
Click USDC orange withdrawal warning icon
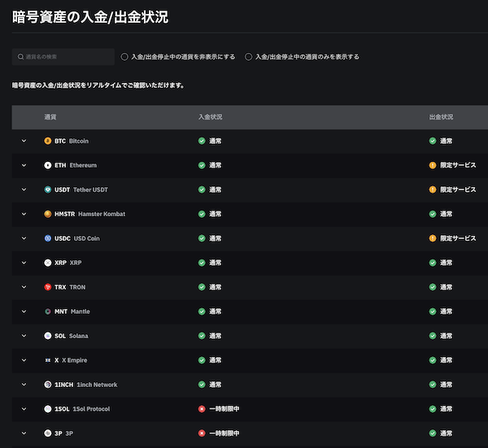click(x=433, y=238)
